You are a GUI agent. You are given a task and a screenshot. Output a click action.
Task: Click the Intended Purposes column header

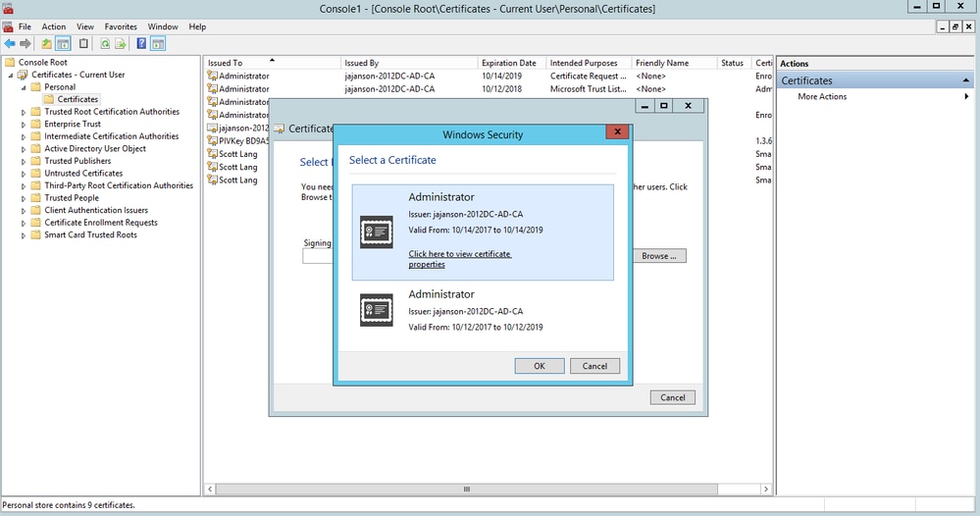589,63
